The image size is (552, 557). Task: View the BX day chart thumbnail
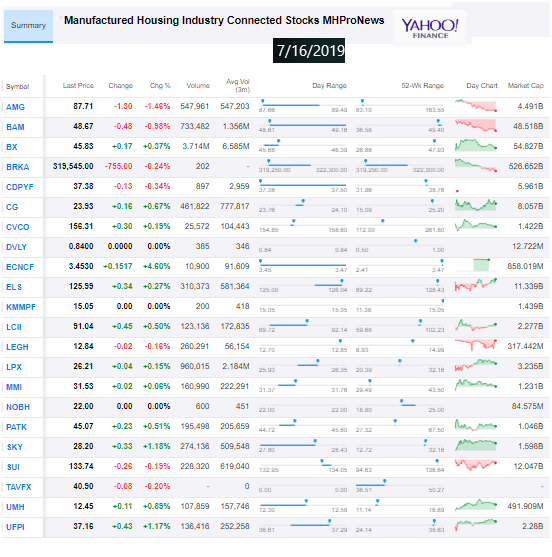pyautogui.click(x=476, y=146)
